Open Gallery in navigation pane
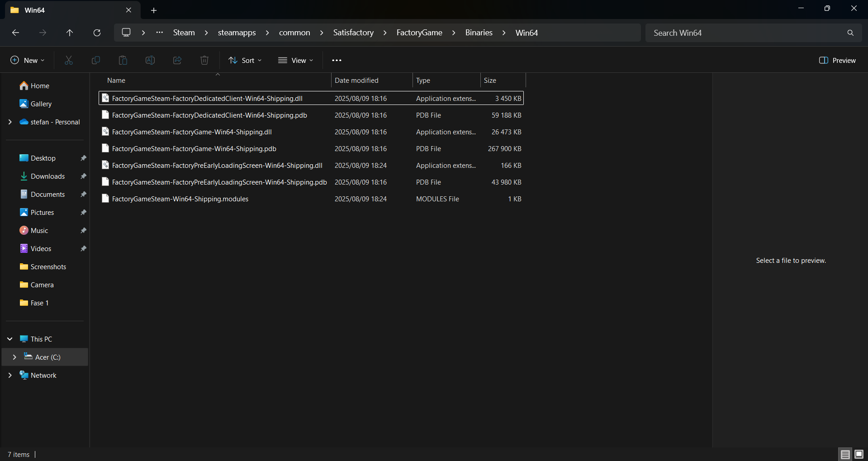868x461 pixels. [x=36, y=104]
